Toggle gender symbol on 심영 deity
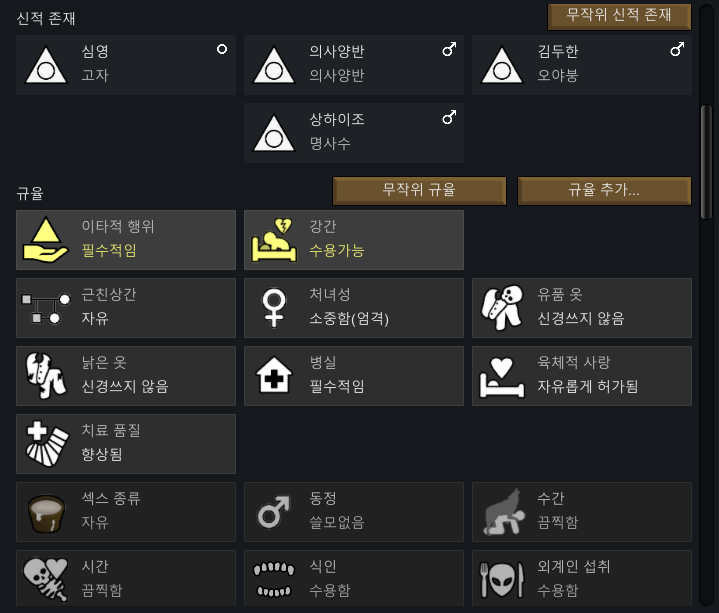This screenshot has height=613, width=719. [222, 49]
